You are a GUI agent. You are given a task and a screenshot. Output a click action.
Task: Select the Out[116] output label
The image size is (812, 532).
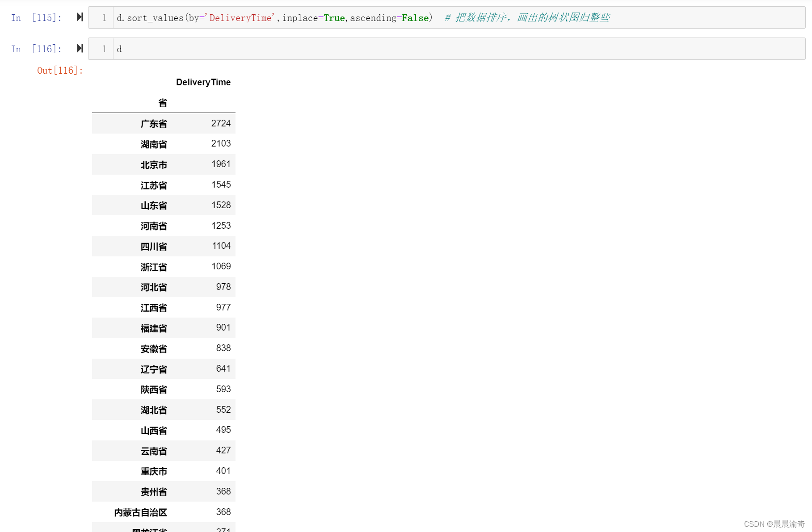(x=59, y=70)
